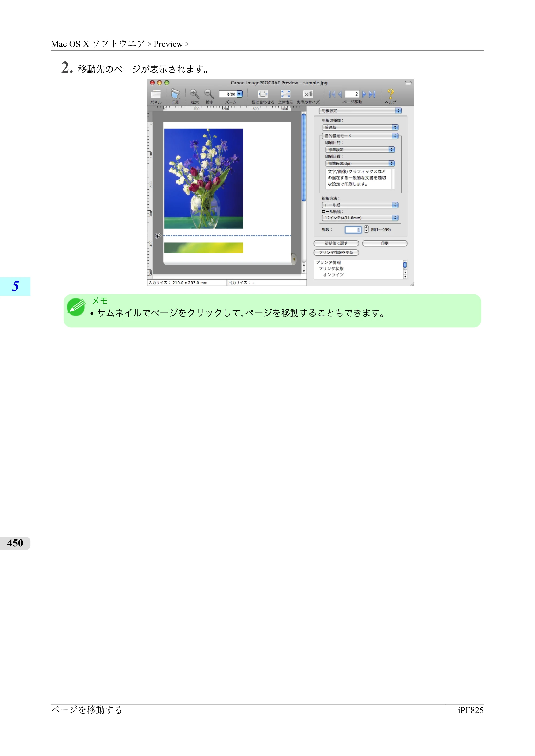The image size is (535, 756).
Task: Click the 実際のサイズ x1 icon
Action: [x=308, y=94]
